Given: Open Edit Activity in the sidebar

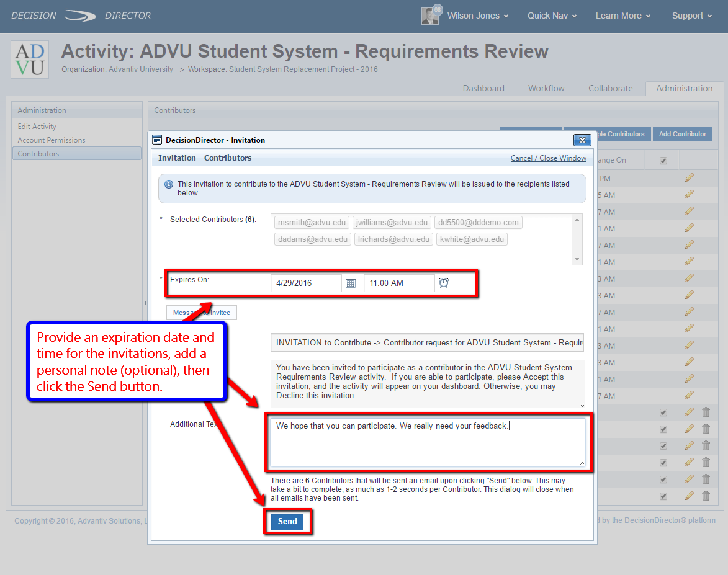Looking at the screenshot, I should (x=37, y=127).
